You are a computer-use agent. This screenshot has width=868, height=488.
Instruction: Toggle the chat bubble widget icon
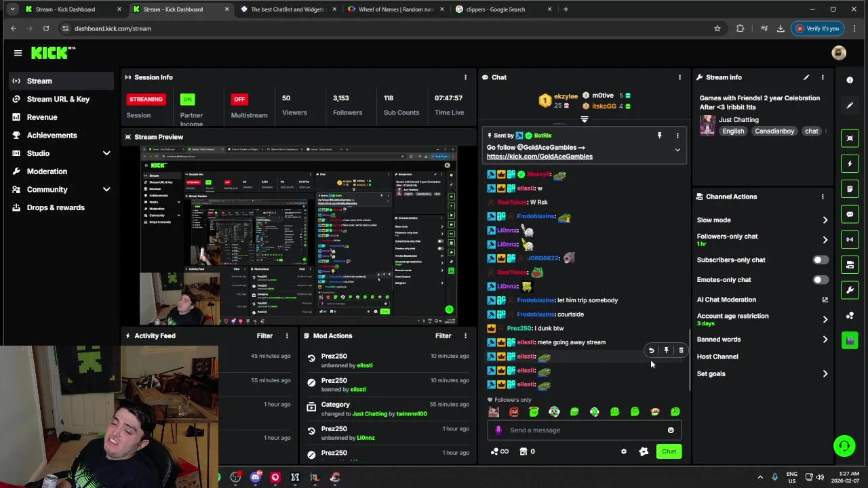tap(850, 214)
